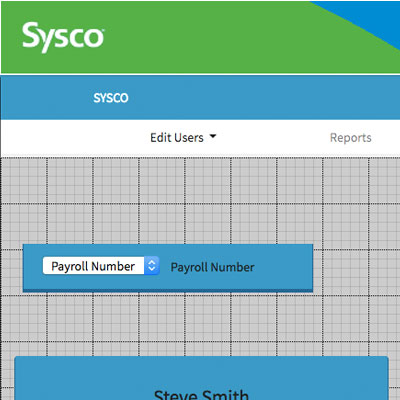Click the blue up-down arrows on select
This screenshot has width=400, height=400.
coord(152,266)
